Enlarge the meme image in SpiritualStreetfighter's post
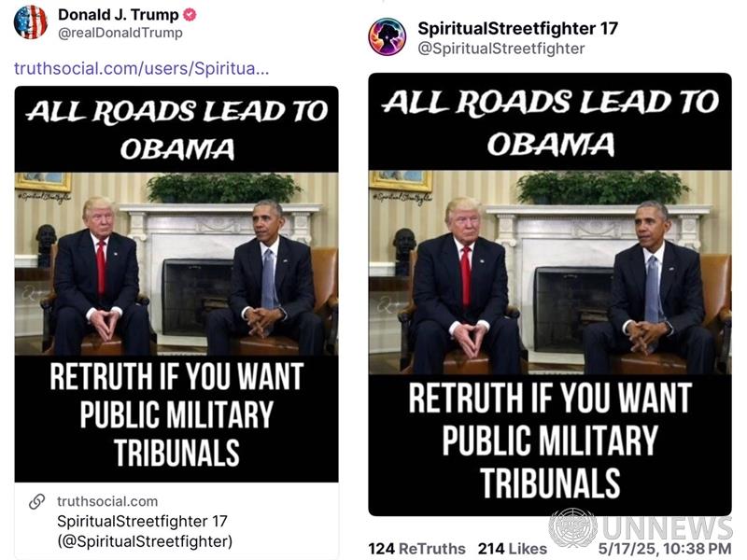This screenshot has height=560, width=747. (550, 294)
